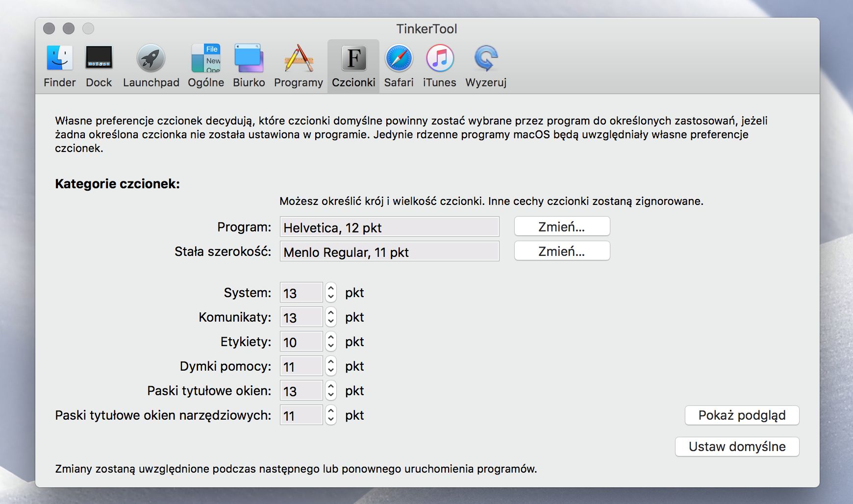Click the Ustaw domyślne button
The height and width of the screenshot is (504, 853).
[x=737, y=447]
